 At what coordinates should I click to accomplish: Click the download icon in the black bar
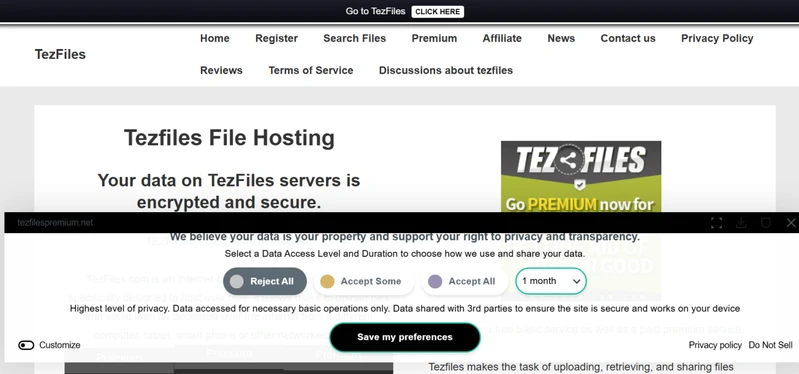pyautogui.click(x=741, y=223)
